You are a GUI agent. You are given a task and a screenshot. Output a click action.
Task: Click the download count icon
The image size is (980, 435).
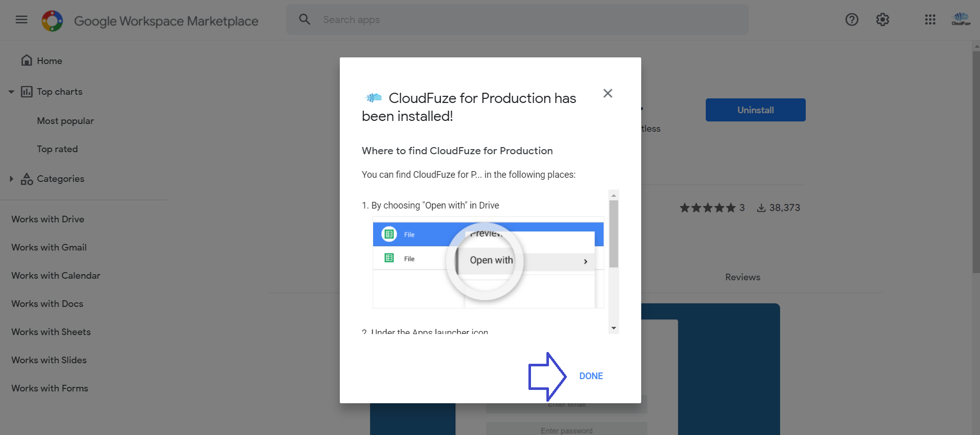coord(762,208)
